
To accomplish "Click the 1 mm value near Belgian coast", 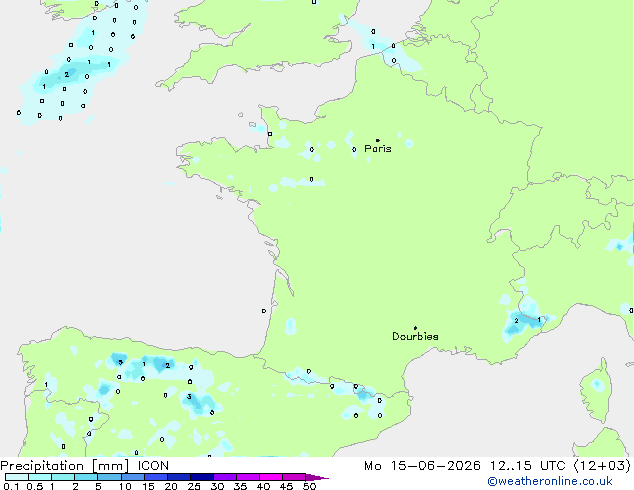I will point(373,46).
